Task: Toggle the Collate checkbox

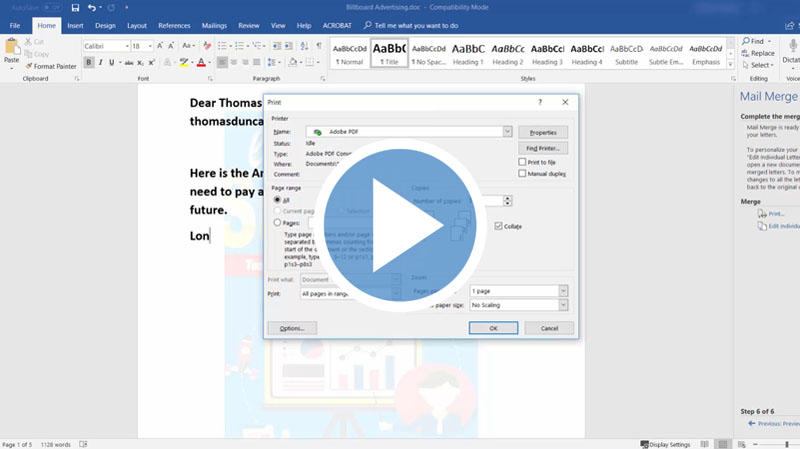Action: click(499, 226)
